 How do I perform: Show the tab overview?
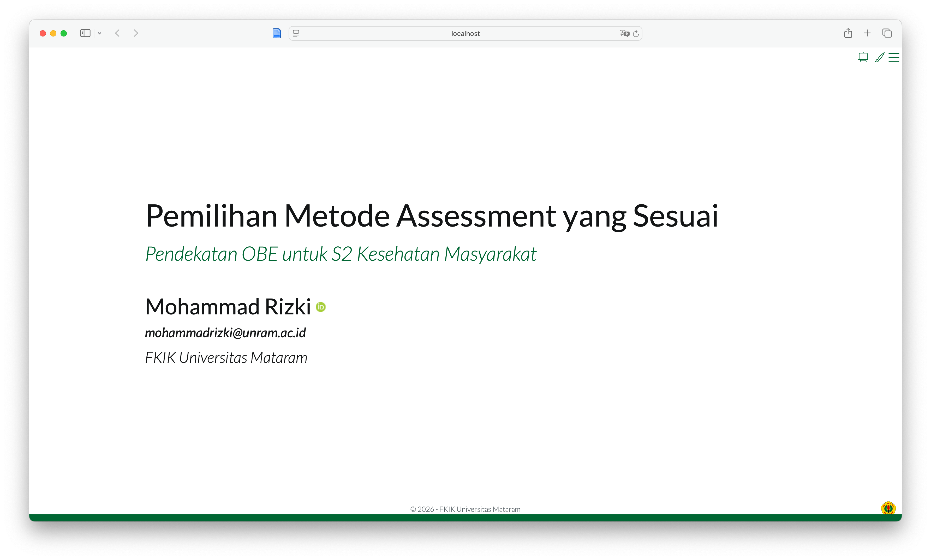887,33
